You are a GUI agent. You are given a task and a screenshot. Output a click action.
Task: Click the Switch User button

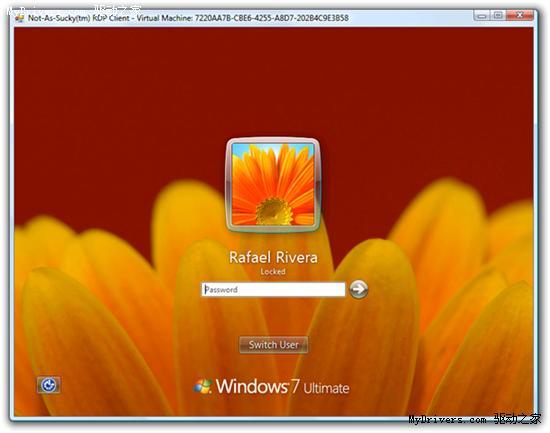click(274, 345)
